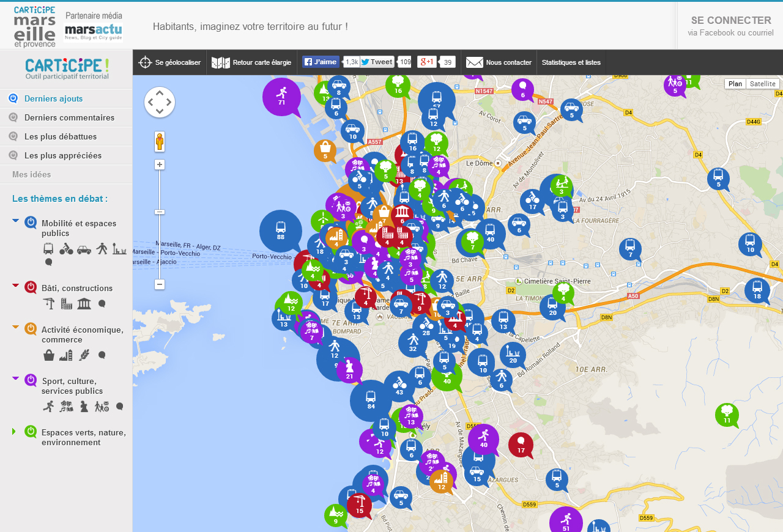
Task: Collapse the Activité économique theme arrow
Action: pyautogui.click(x=16, y=327)
